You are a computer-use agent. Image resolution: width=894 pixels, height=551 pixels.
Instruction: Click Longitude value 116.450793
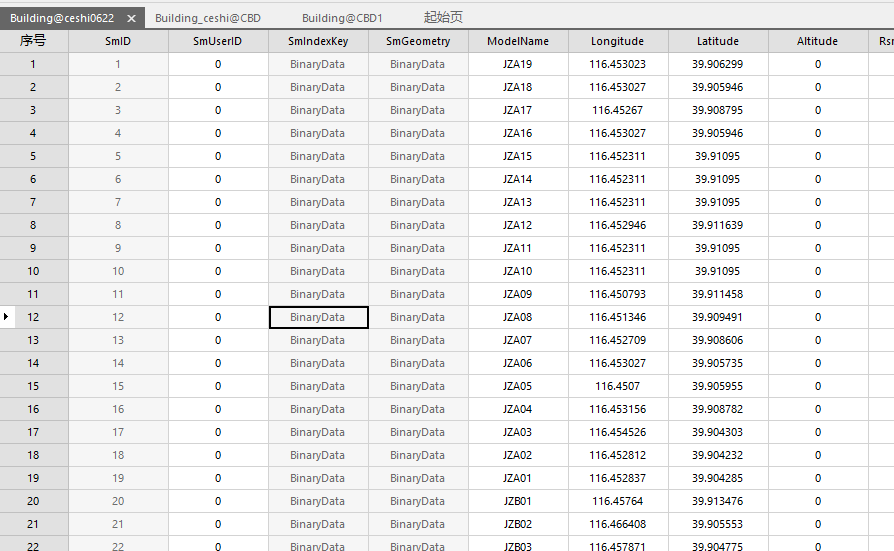617,294
